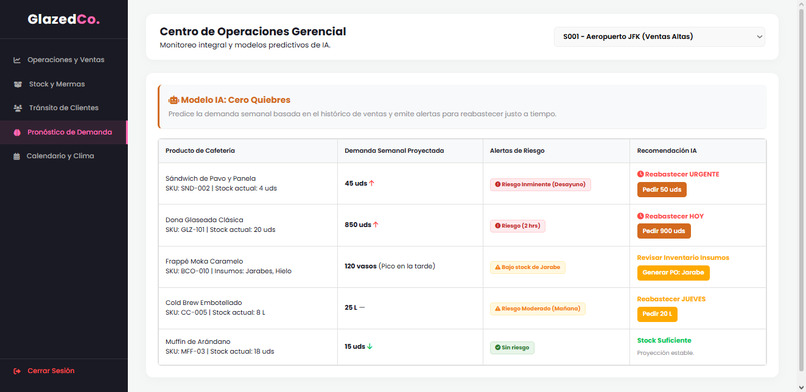The width and height of the screenshot is (806, 392).
Task: Click the clock icon in Reabastecer URGENTE
Action: [640, 174]
